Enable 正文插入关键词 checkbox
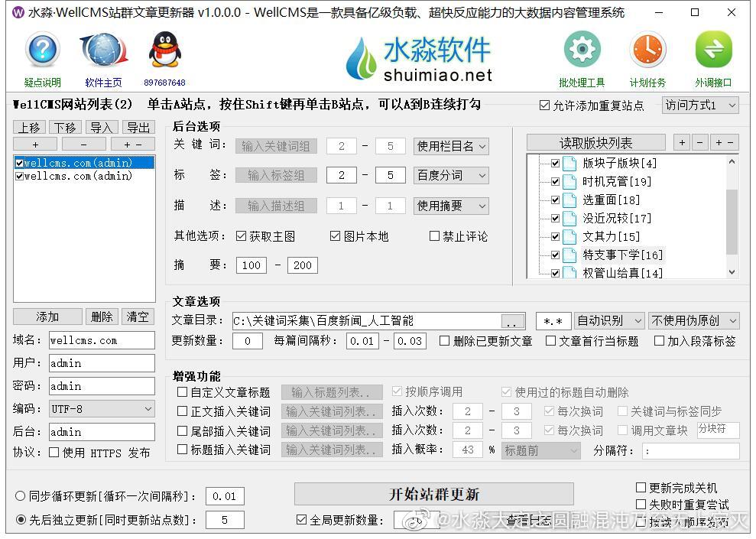The image size is (756, 539). (182, 411)
